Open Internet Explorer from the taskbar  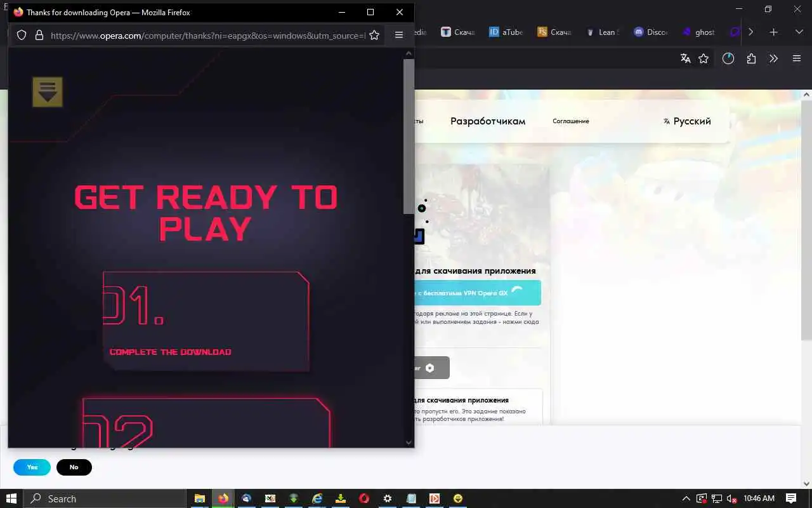tap(317, 498)
